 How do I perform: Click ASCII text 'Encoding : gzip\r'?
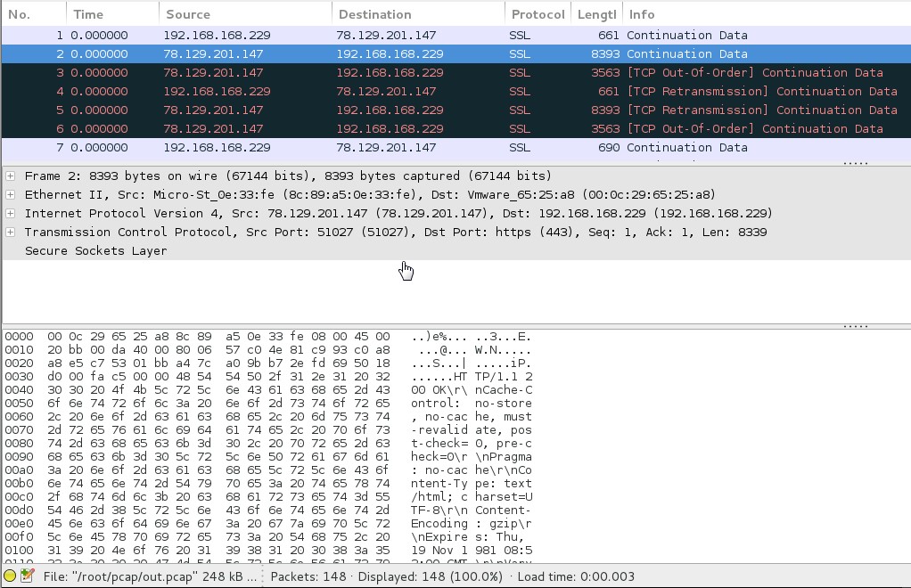(x=472, y=524)
